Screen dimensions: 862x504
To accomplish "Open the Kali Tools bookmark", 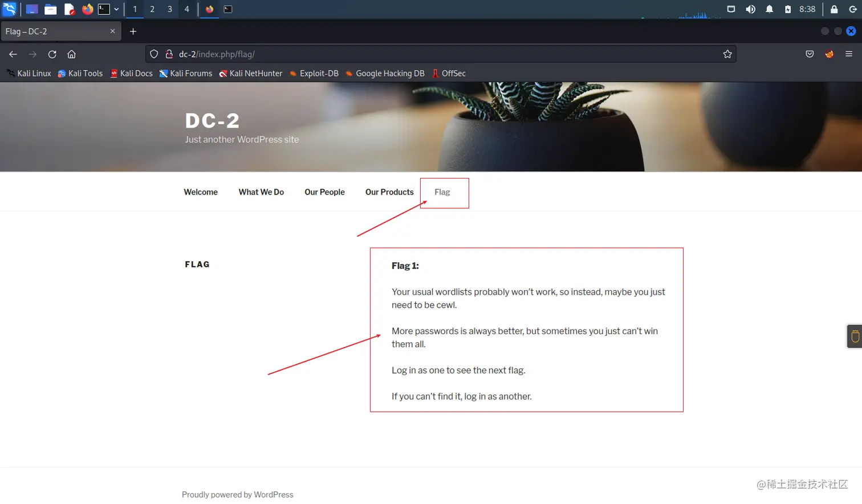I will tap(80, 73).
